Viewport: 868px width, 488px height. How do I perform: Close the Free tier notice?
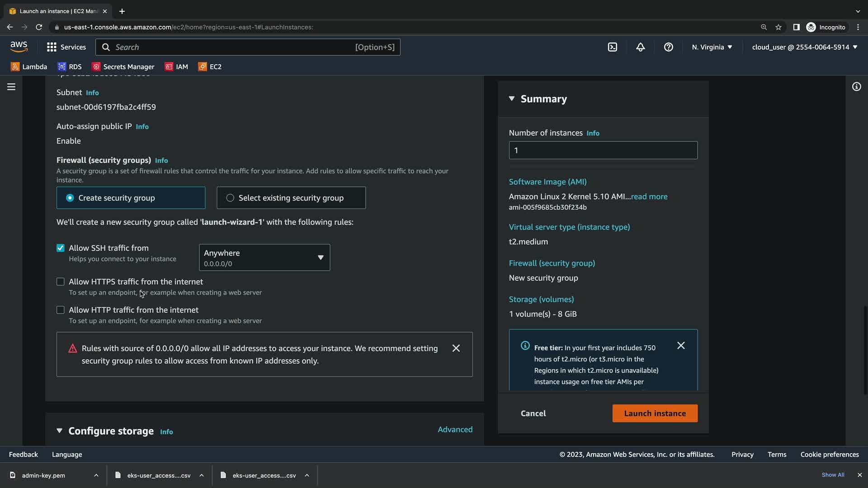pos(680,346)
